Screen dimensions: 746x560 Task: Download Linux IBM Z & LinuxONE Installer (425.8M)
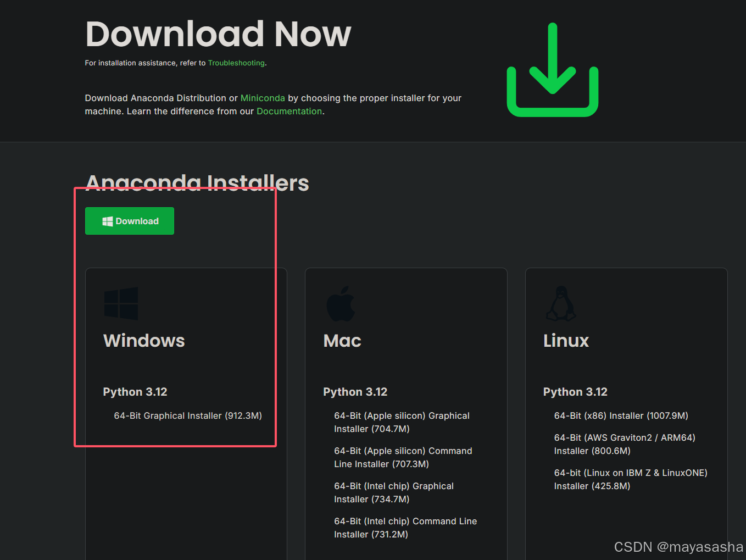click(631, 479)
